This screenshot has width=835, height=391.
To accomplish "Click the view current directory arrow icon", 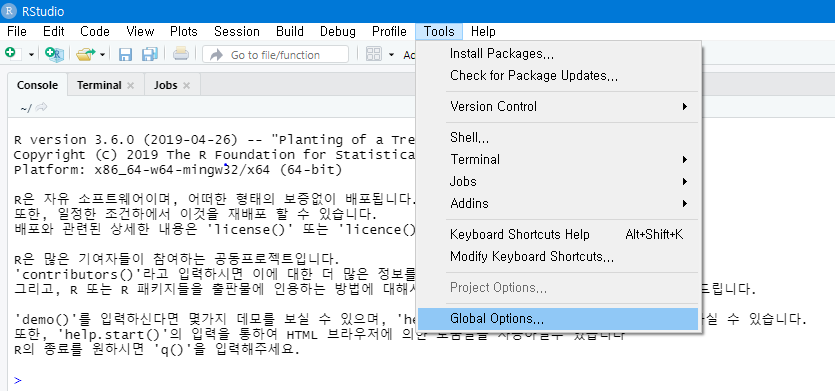I will 42,108.
